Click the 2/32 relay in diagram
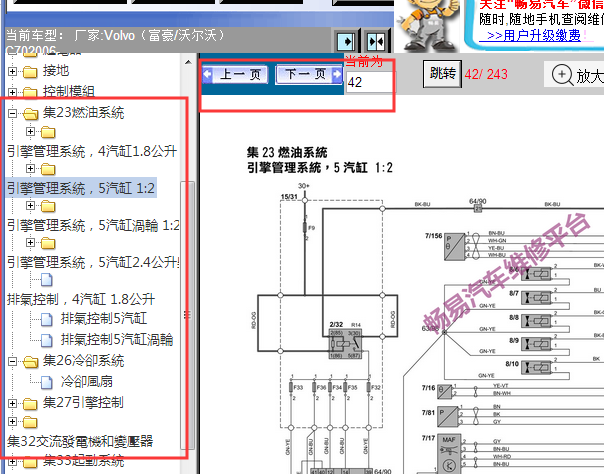 coord(345,344)
